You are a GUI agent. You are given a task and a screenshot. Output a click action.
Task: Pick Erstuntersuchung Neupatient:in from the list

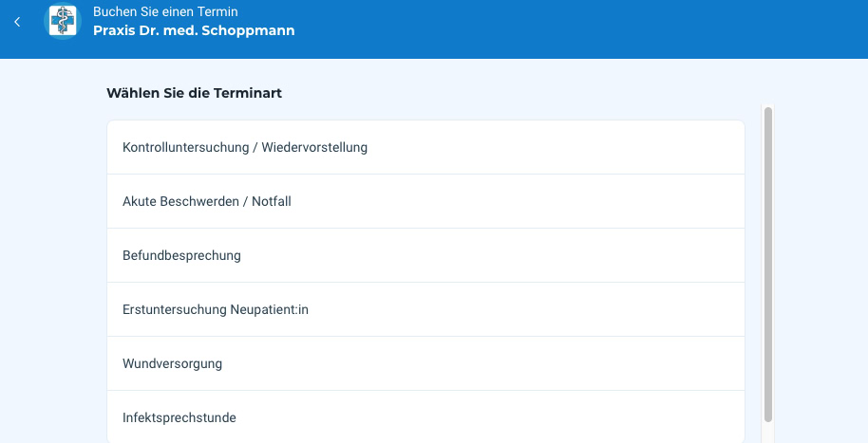pos(216,309)
